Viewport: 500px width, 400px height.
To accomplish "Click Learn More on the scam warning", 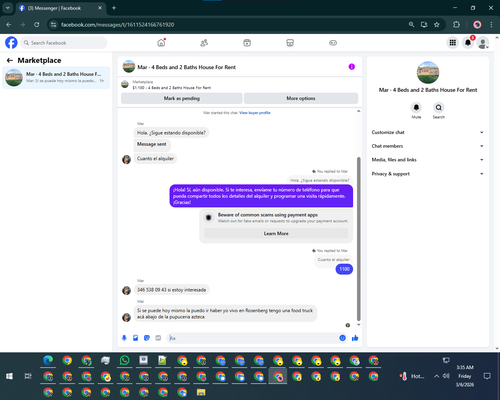I will point(276,233).
